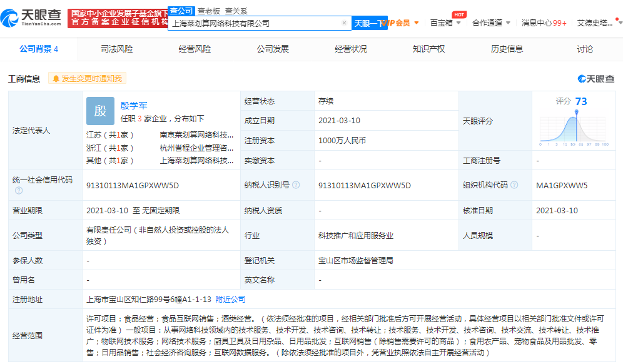Open the user account dropdown 艾德史塔
This screenshot has width=623, height=364.
(599, 23)
